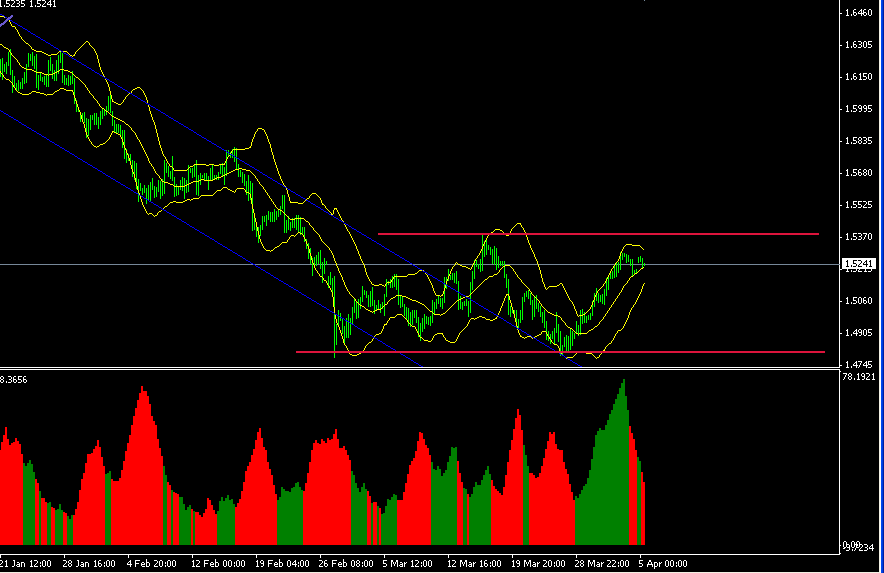This screenshot has height=573, width=884.
Task: Click the 1.4905 price scale label
Action: (x=858, y=333)
